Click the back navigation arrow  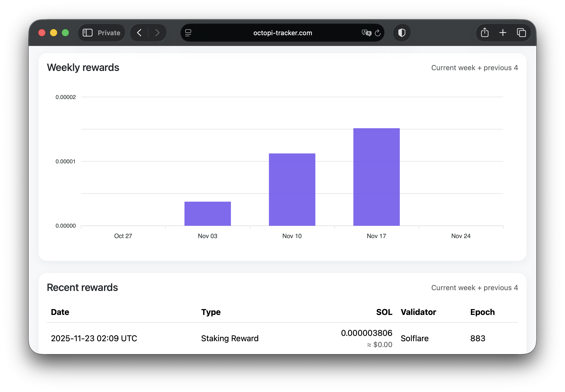(139, 33)
